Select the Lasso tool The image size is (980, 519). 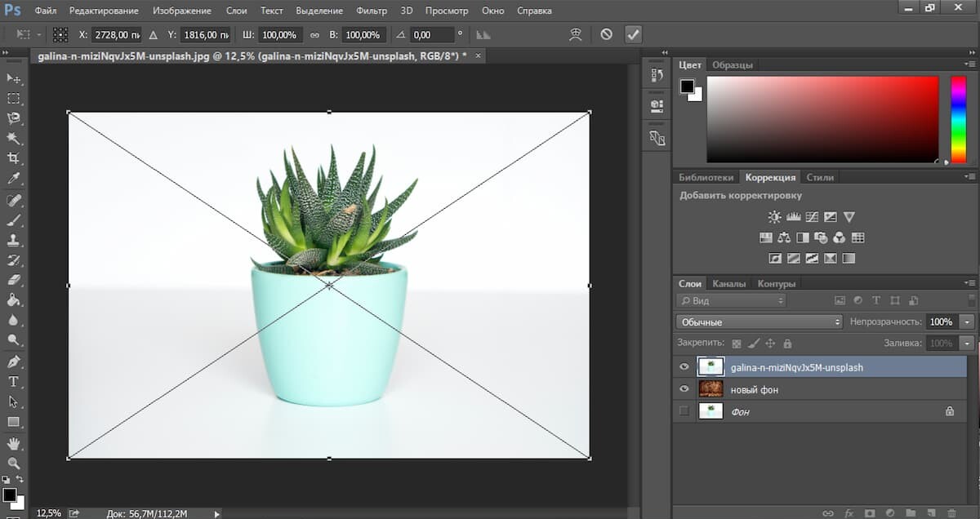click(14, 118)
